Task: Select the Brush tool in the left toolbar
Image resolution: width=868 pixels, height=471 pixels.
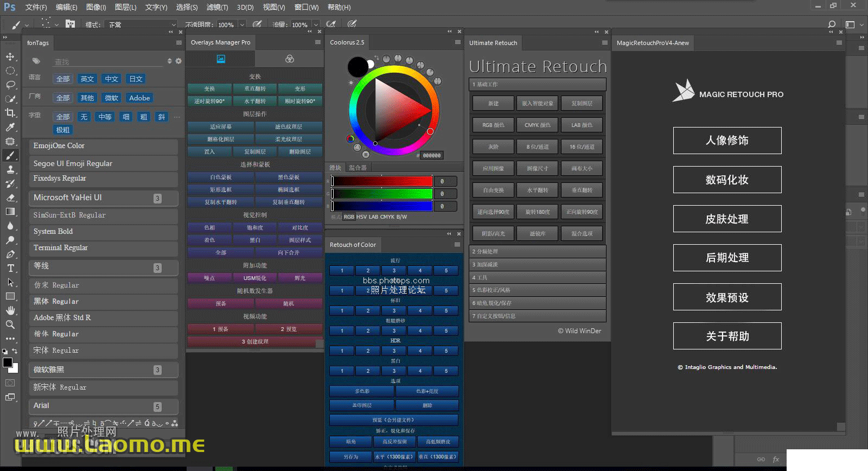Action: (x=10, y=156)
